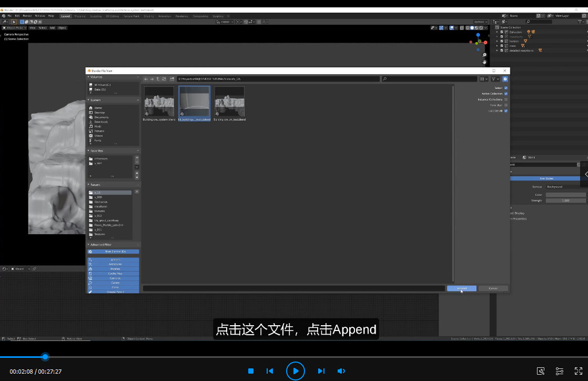This screenshot has height=381, width=588.
Task: Click Use Nodes button in World properties
Action: pos(546,178)
